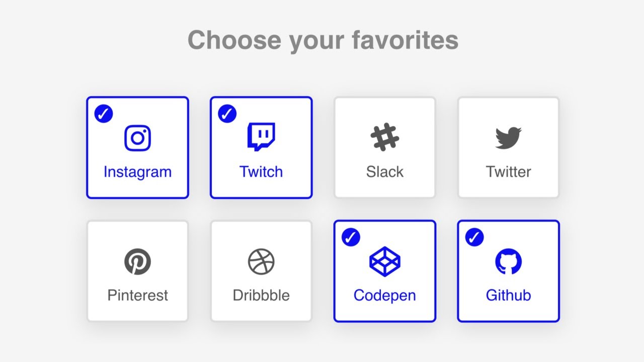The width and height of the screenshot is (644, 362).
Task: Click the Codepen text label
Action: 385,296
